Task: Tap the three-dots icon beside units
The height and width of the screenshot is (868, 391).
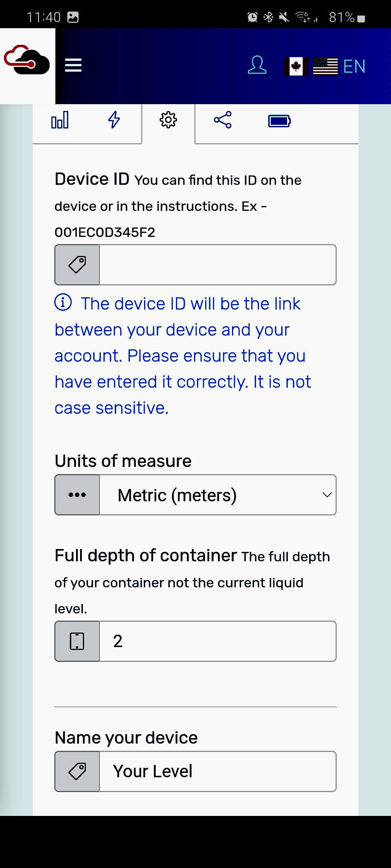Action: (77, 495)
